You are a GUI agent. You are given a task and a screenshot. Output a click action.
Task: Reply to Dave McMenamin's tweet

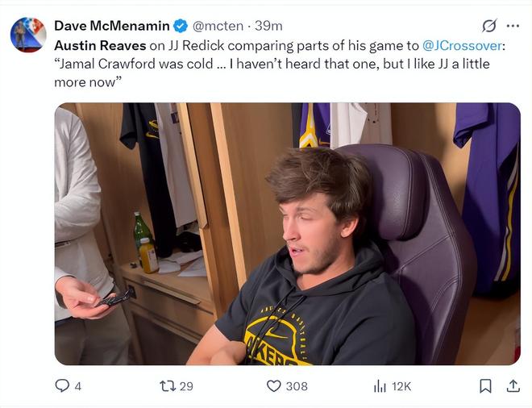(x=62, y=386)
